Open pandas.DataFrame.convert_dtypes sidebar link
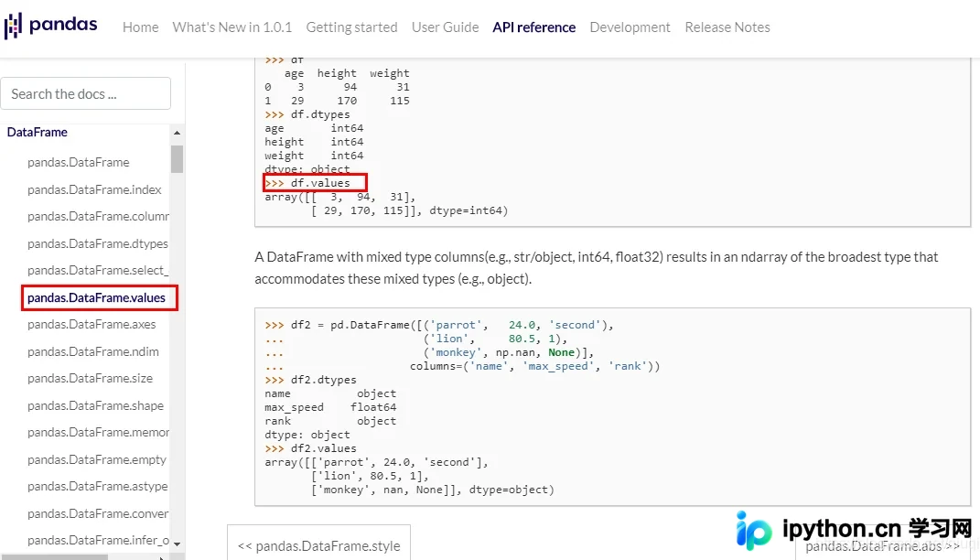 [x=98, y=513]
